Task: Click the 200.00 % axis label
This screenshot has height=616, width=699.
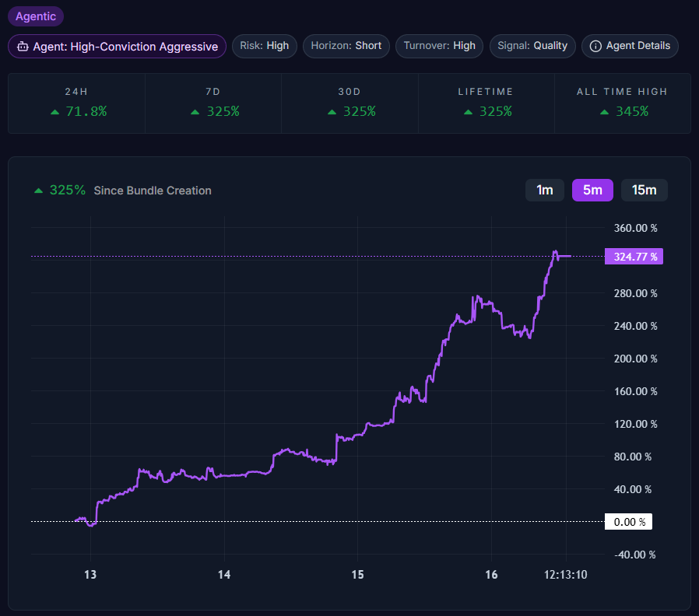Action: click(x=636, y=359)
